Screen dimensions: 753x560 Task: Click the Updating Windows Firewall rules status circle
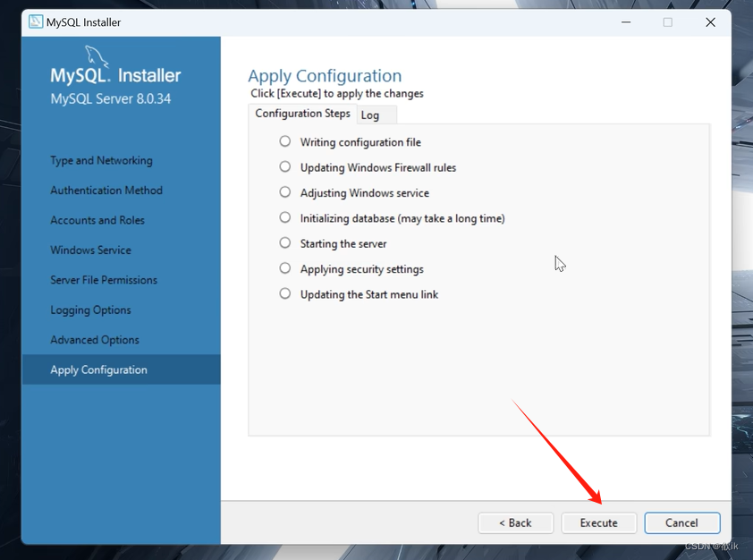tap(284, 166)
